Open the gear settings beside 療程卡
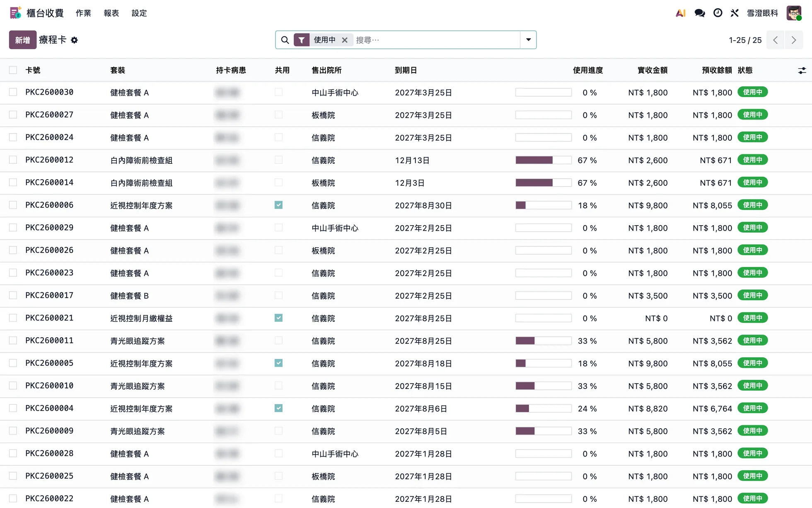This screenshot has height=508, width=812. [x=74, y=40]
